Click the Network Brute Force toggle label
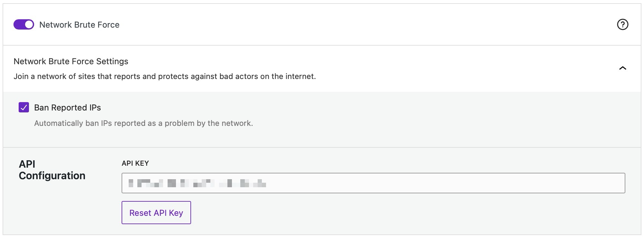 [79, 25]
